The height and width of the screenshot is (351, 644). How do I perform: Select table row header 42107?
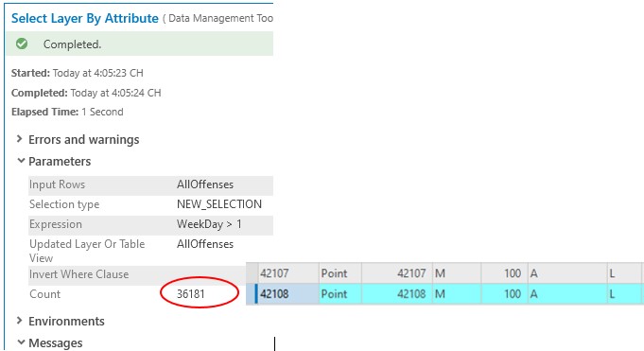[x=287, y=273]
